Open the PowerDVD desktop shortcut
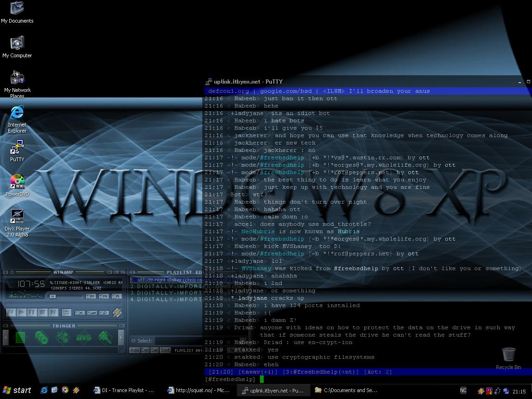 (x=17, y=186)
